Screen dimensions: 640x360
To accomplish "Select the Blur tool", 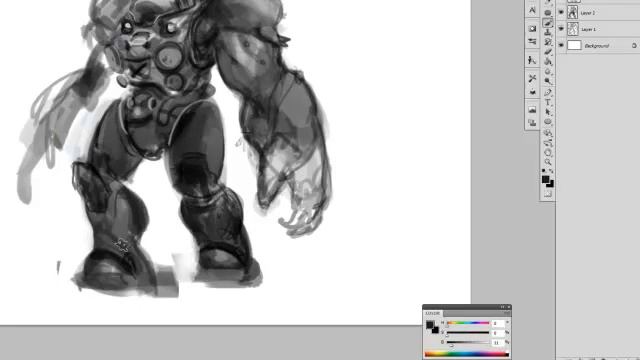I will tap(548, 71).
